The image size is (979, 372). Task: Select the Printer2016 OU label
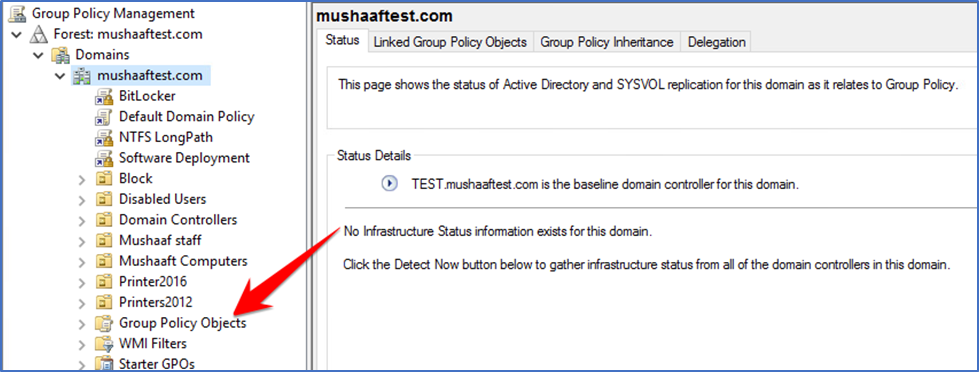coord(153,281)
